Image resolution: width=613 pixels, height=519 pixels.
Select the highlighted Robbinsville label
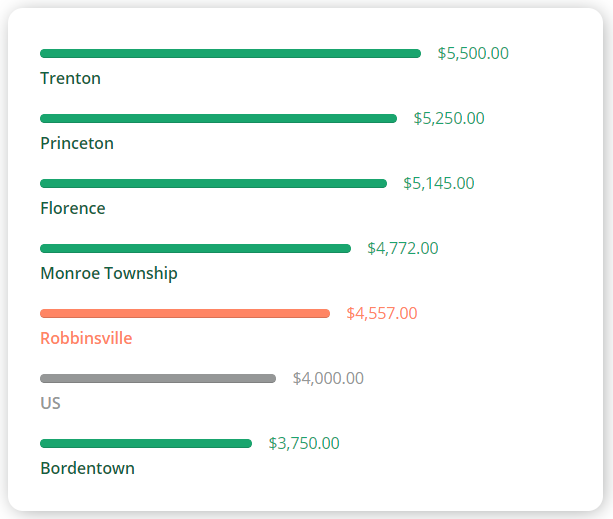86,338
